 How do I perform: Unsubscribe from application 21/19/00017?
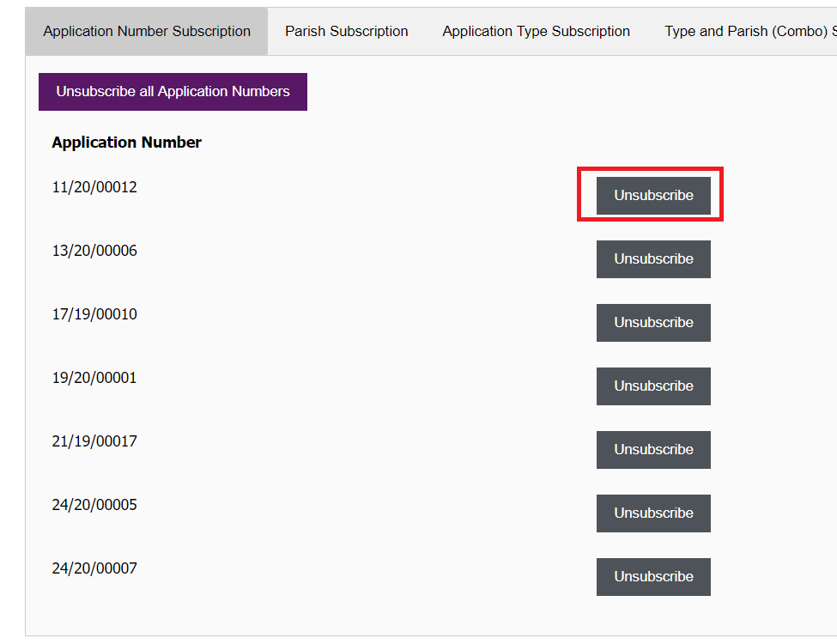click(653, 450)
